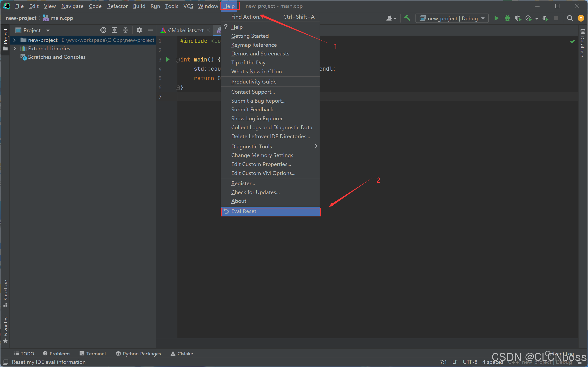
Task: Open new_project | Debug configuration dropdown
Action: 452,18
